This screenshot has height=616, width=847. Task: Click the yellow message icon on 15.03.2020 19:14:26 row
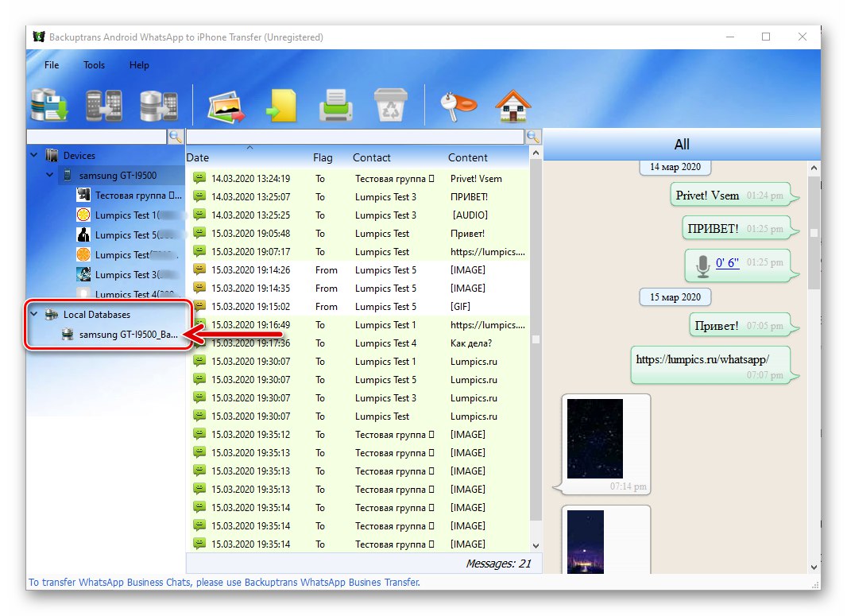pyautogui.click(x=199, y=269)
